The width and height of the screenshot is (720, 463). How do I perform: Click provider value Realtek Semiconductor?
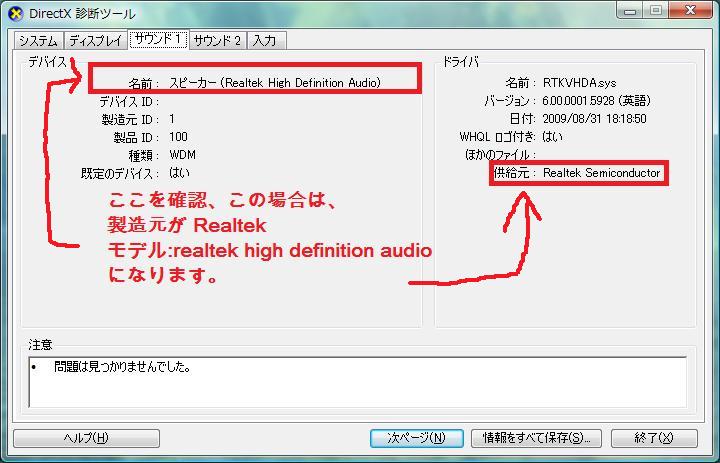[601, 173]
